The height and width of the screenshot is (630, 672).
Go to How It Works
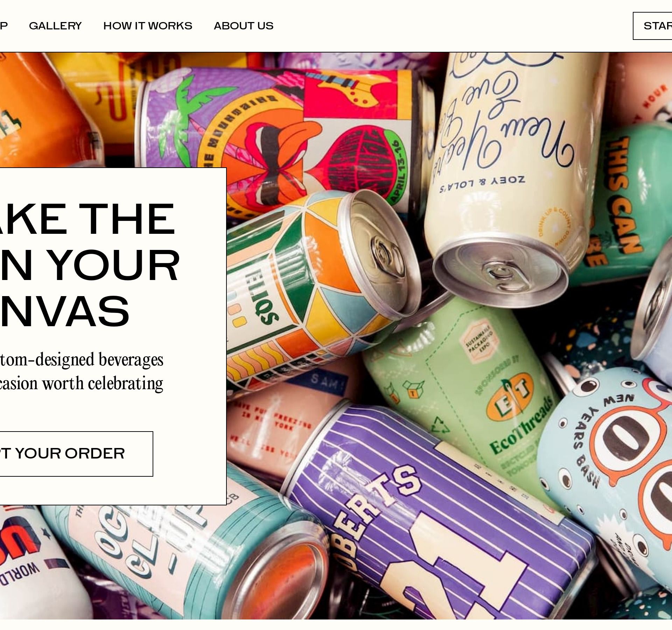coord(148,26)
